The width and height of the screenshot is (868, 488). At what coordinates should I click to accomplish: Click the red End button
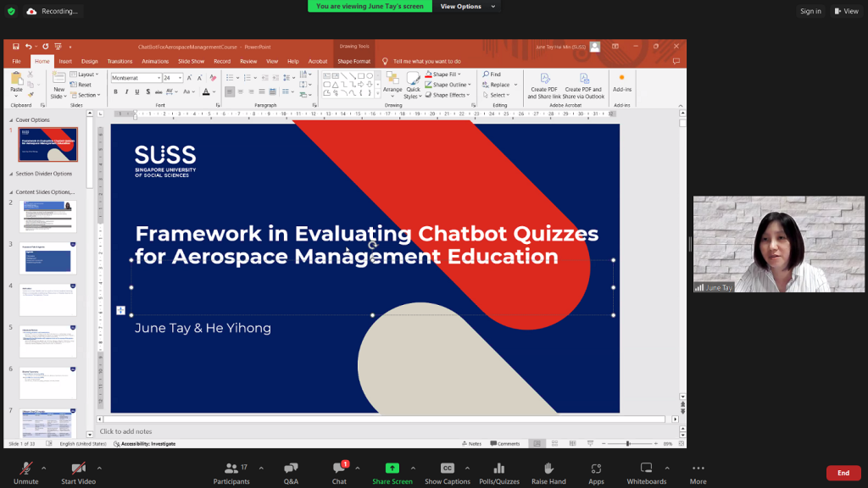pos(843,473)
